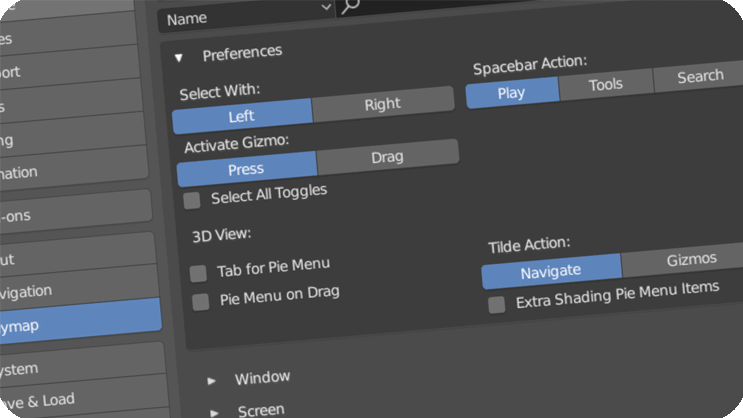
Task: Select Play as the Spacebar Action
Action: (x=511, y=93)
